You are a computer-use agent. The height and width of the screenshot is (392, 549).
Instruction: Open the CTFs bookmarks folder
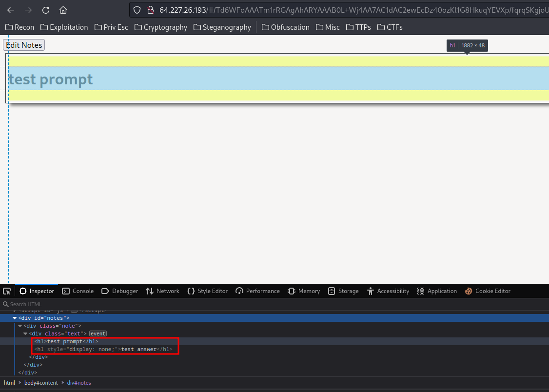click(390, 27)
